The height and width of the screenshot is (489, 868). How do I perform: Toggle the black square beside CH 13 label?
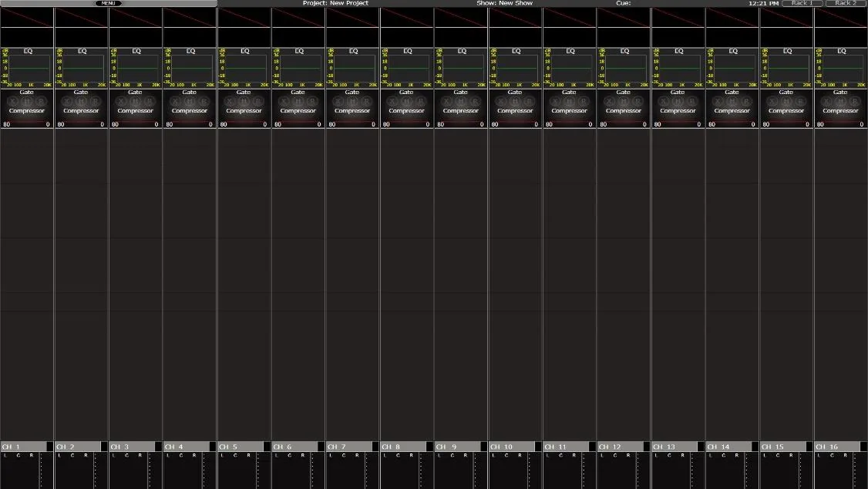[x=701, y=447]
